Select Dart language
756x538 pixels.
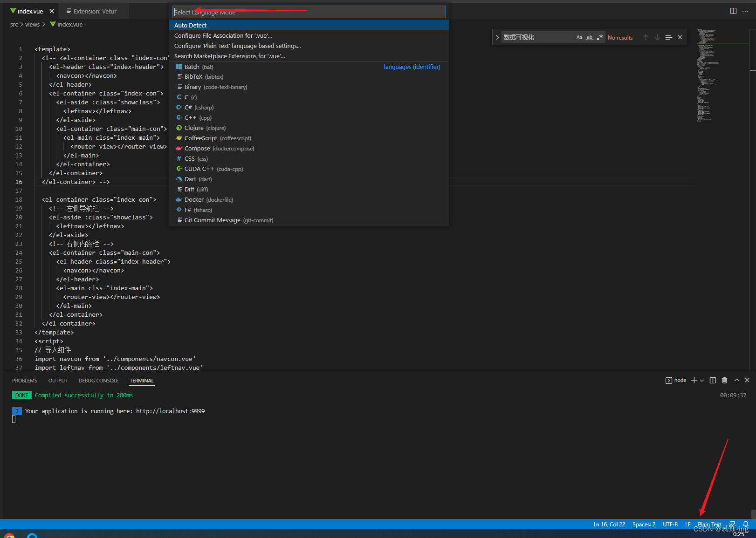click(309, 179)
